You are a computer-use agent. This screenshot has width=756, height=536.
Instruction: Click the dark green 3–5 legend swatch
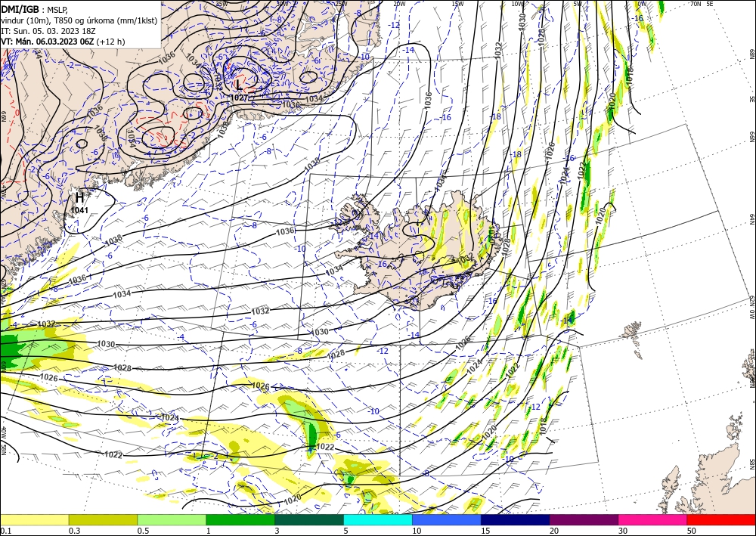click(309, 519)
